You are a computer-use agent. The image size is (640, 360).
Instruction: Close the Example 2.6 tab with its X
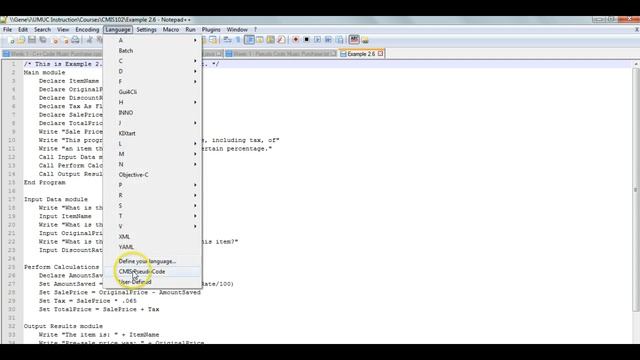coord(380,53)
